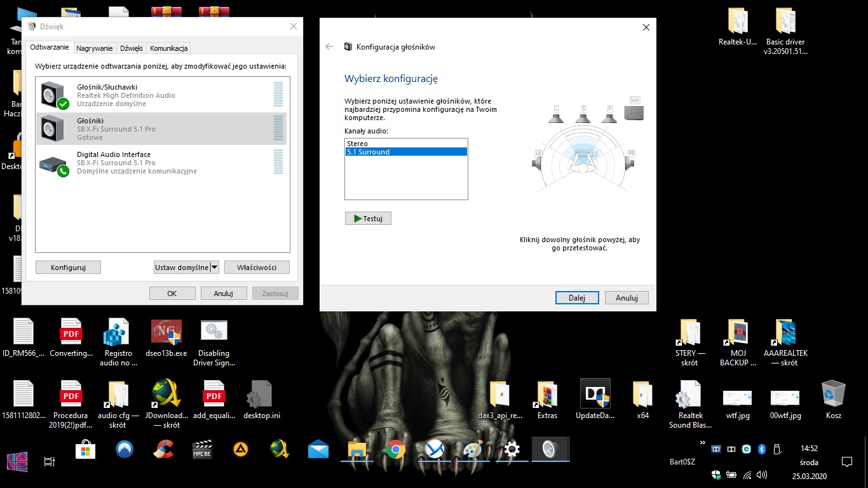The width and height of the screenshot is (868, 488).
Task: Click the Konfiguruj button
Action: click(68, 268)
